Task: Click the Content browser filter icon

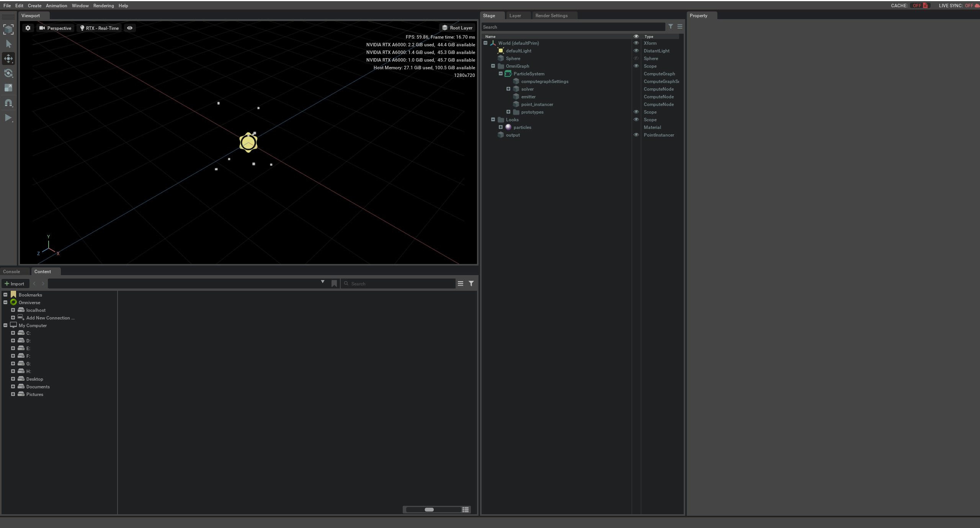Action: pos(471,284)
